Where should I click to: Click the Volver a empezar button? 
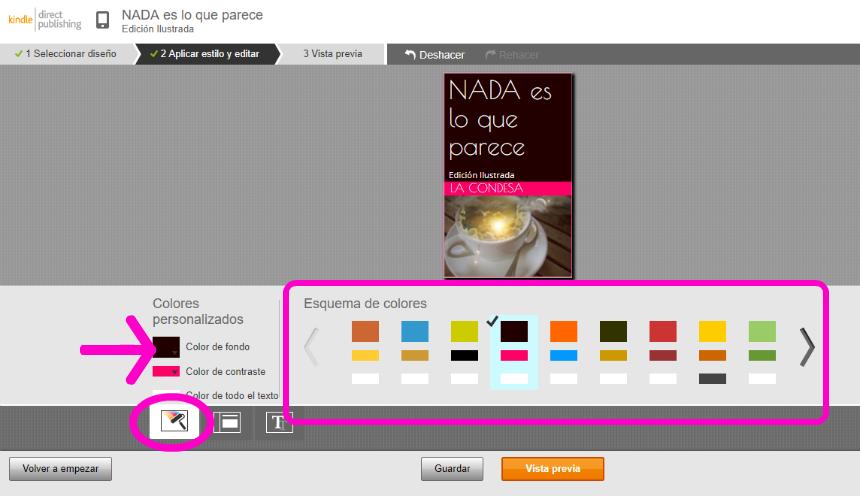click(60, 469)
